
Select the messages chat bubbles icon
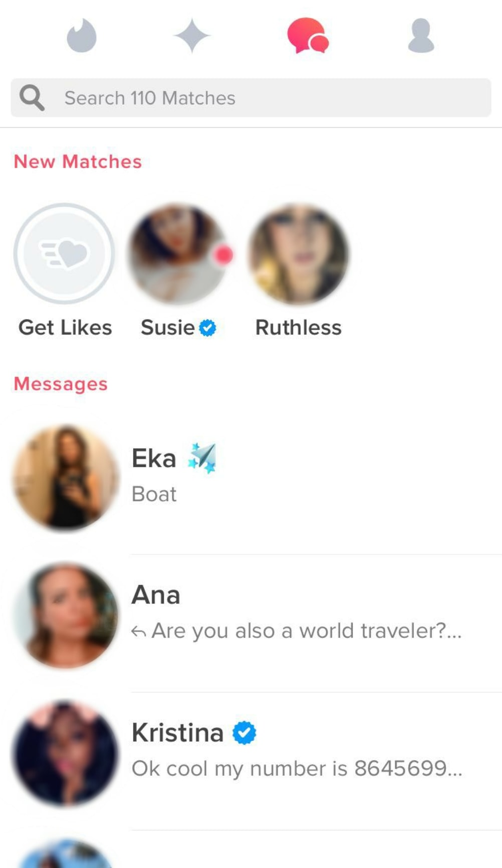pyautogui.click(x=307, y=36)
